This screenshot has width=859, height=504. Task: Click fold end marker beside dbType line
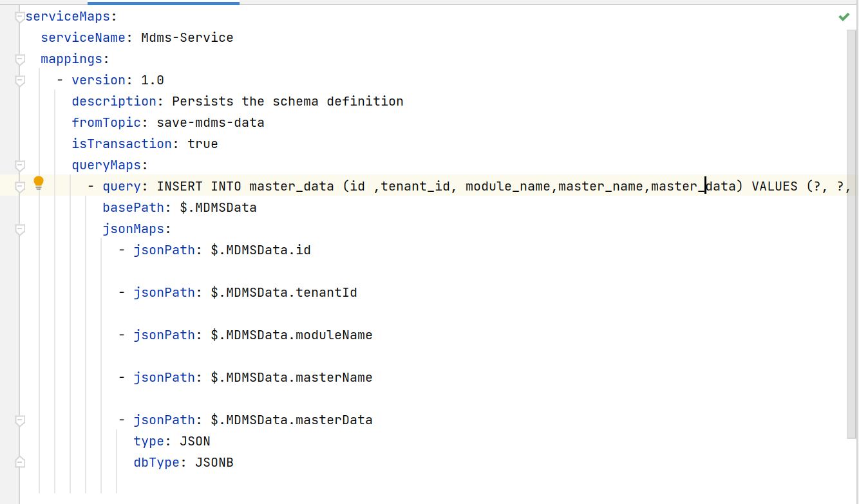(20, 463)
